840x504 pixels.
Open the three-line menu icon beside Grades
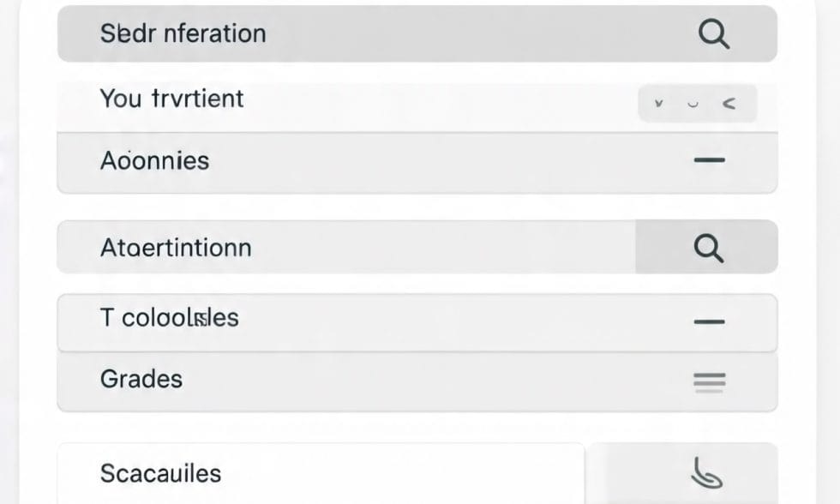pyautogui.click(x=709, y=381)
